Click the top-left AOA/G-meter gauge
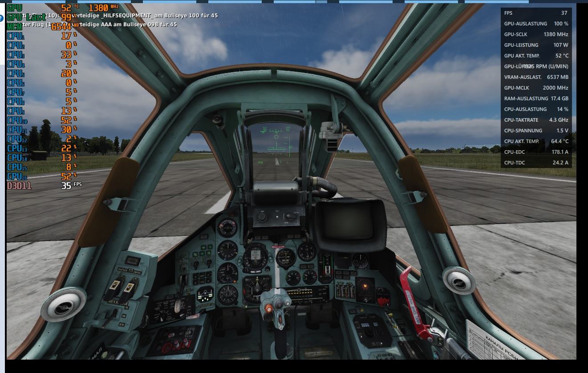 tap(227, 227)
